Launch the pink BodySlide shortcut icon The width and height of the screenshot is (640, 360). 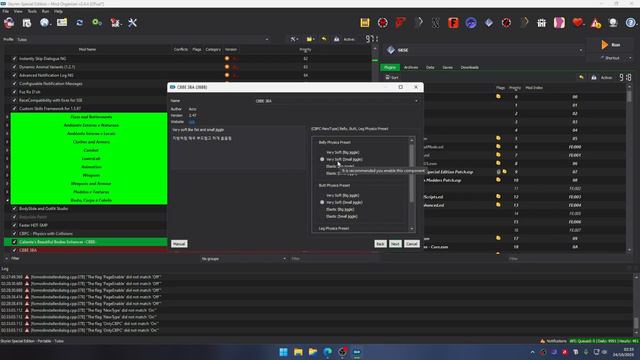559,23
